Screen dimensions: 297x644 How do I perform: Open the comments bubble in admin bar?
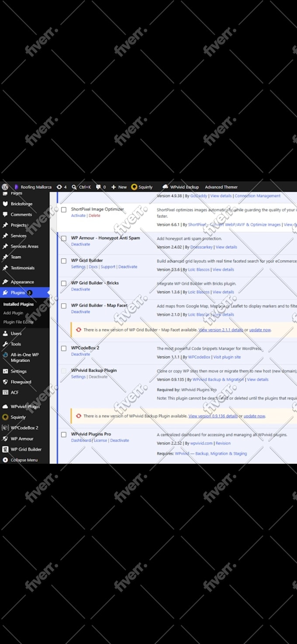(101, 187)
